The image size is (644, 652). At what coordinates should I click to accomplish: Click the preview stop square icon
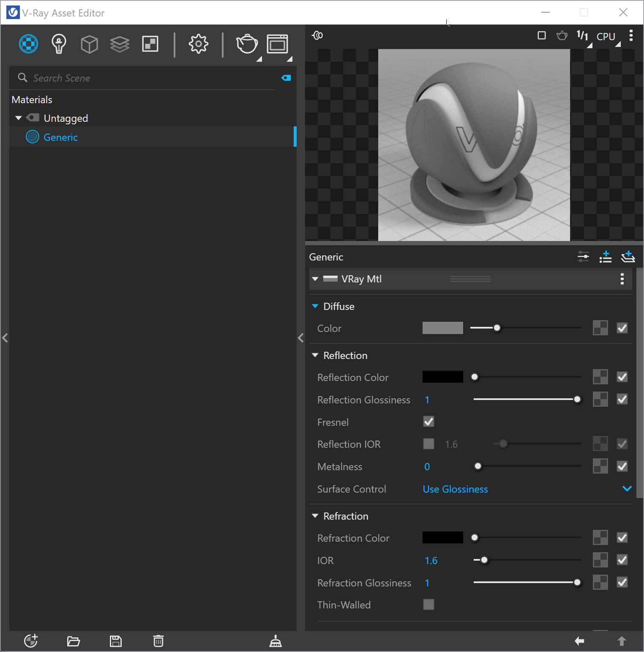(542, 36)
